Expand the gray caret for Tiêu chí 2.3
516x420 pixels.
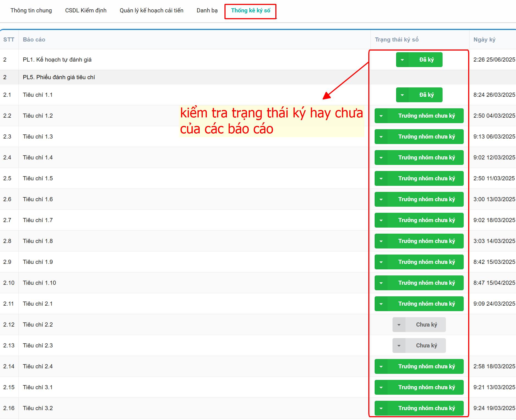(399, 346)
